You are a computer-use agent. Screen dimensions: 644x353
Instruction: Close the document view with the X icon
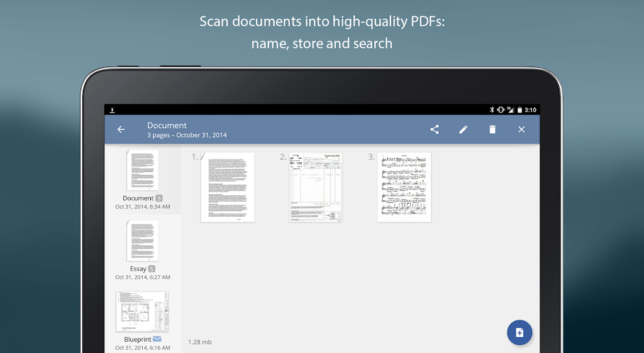[x=521, y=129]
